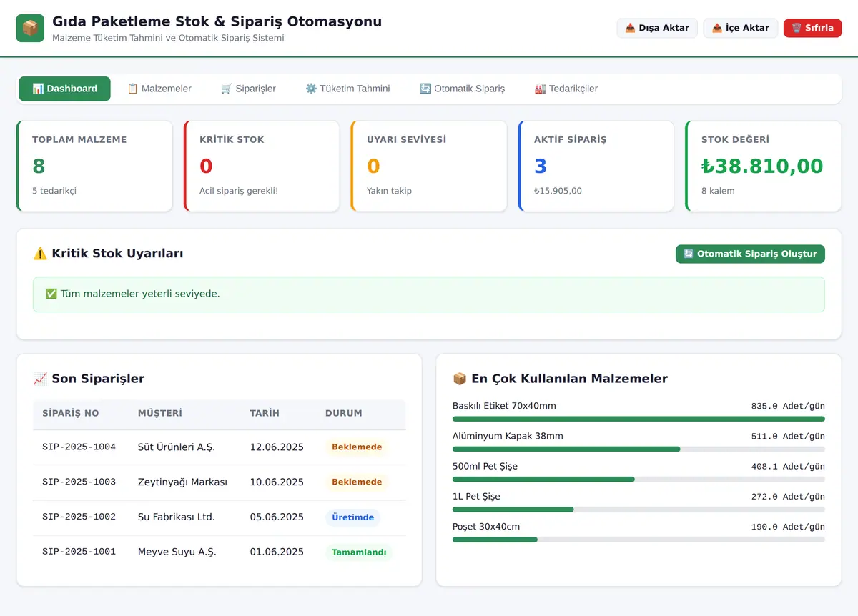The height and width of the screenshot is (616, 858).
Task: Click the date 12.06.2025
Action: [x=277, y=447]
